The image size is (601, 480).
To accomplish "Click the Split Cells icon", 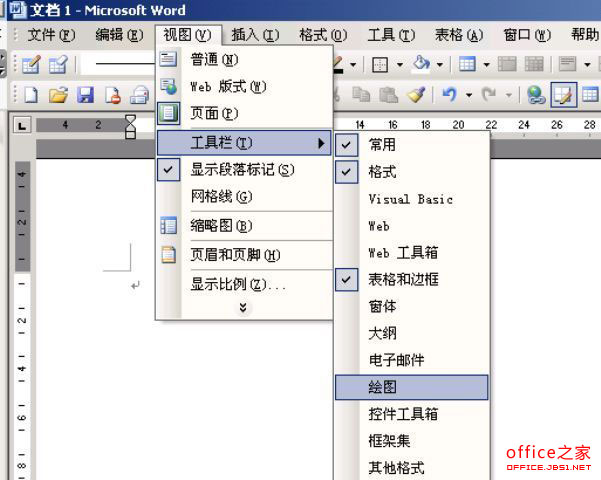I will tap(534, 64).
